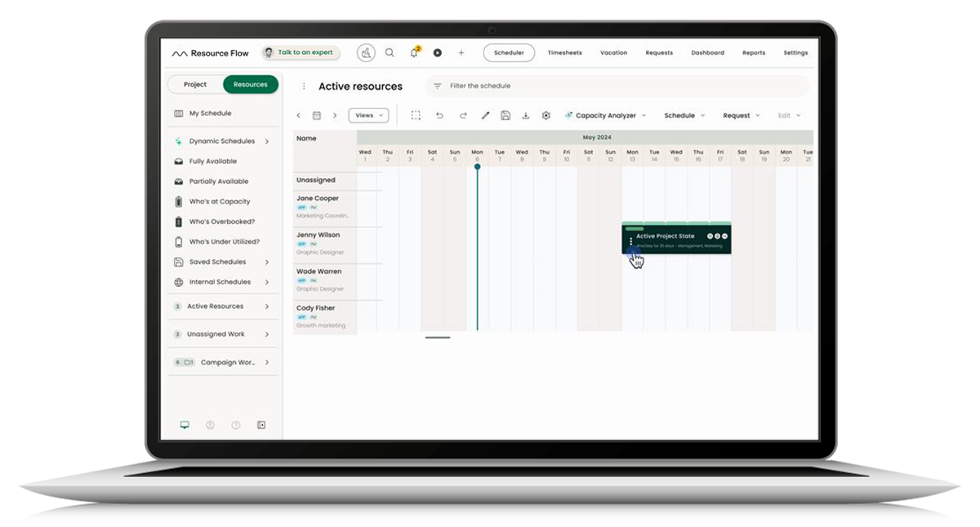
Task: Click the monitor icon at sidebar bottom
Action: coord(185,425)
